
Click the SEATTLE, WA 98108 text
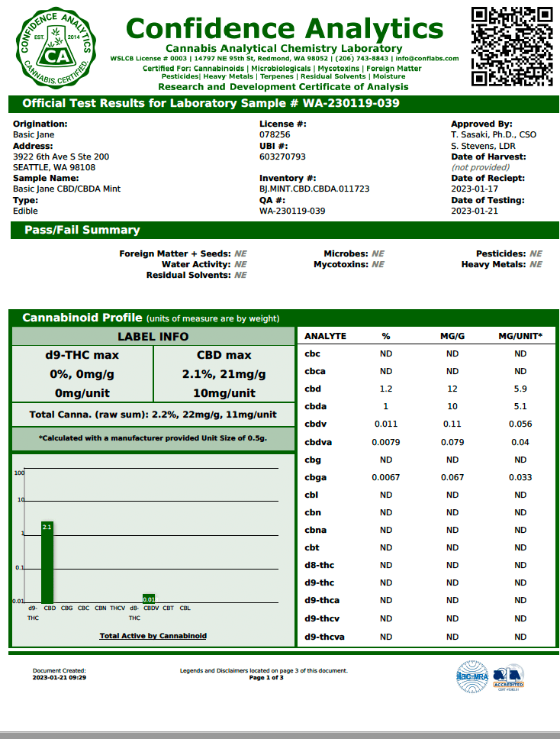tap(54, 167)
